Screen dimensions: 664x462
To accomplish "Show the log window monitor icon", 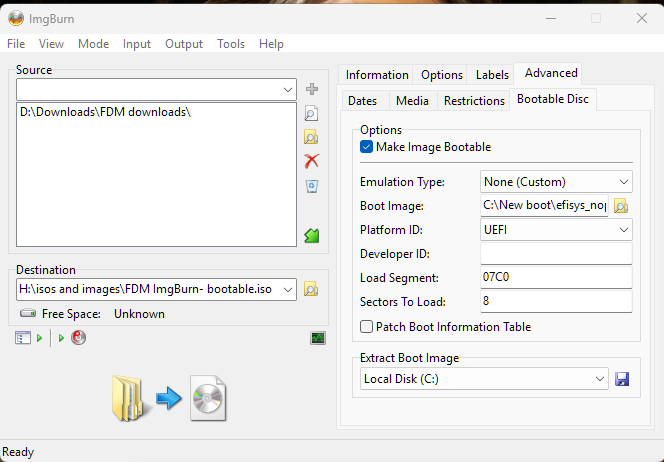I will tap(318, 338).
